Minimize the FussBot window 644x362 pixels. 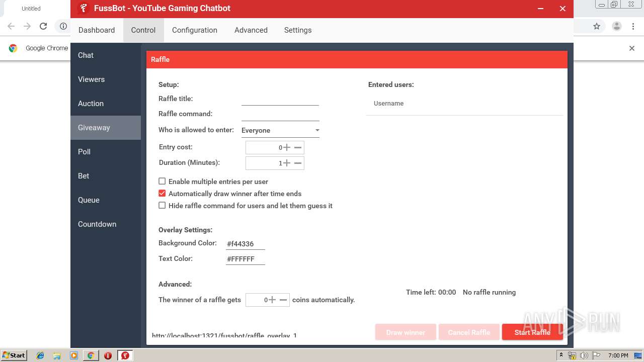[x=540, y=9]
